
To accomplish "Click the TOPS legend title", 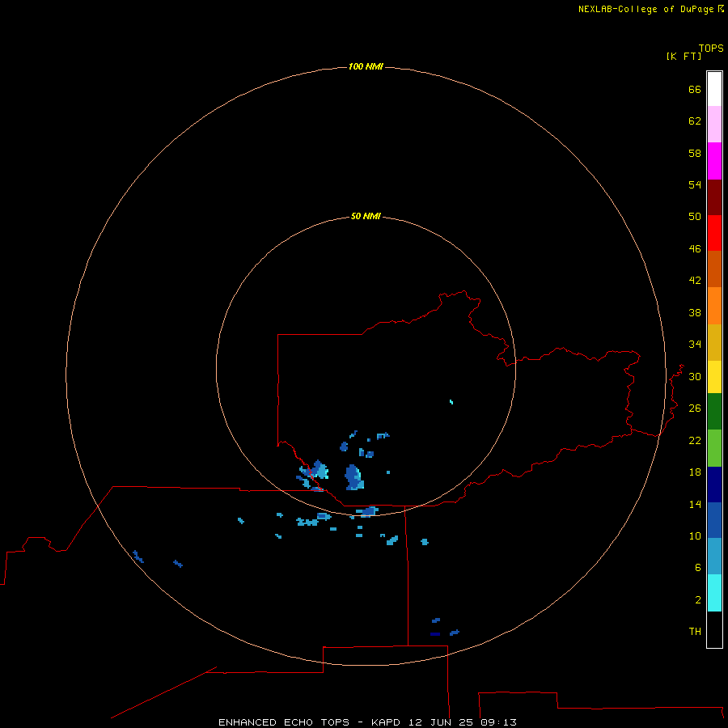I will 711,48.
